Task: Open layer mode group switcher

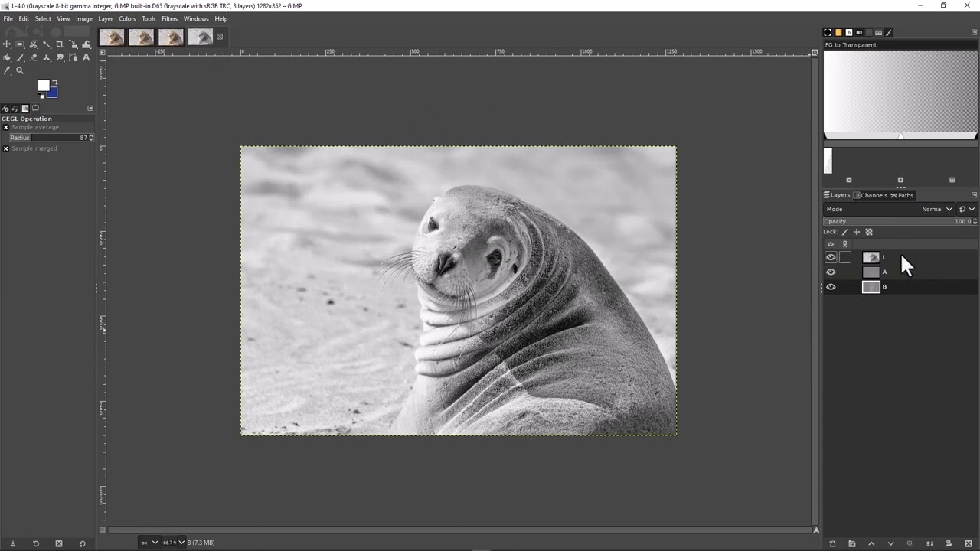Action: 968,209
